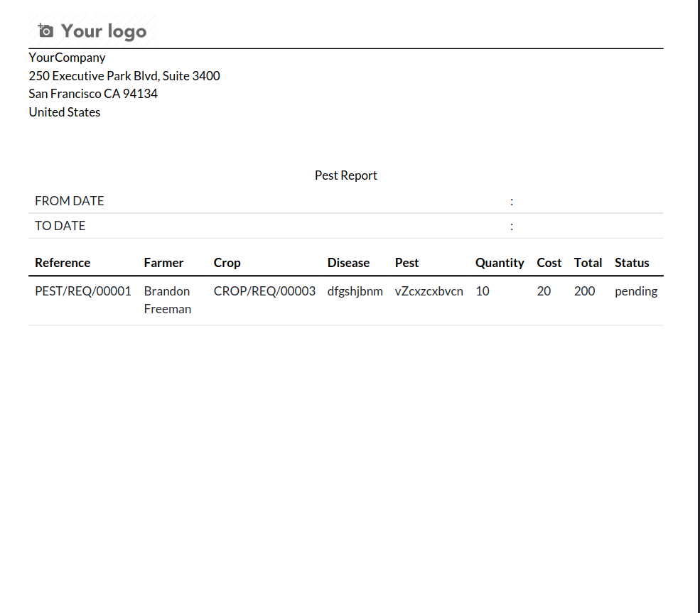Click the Quantity column header
This screenshot has width=700, height=613.
[x=500, y=263]
